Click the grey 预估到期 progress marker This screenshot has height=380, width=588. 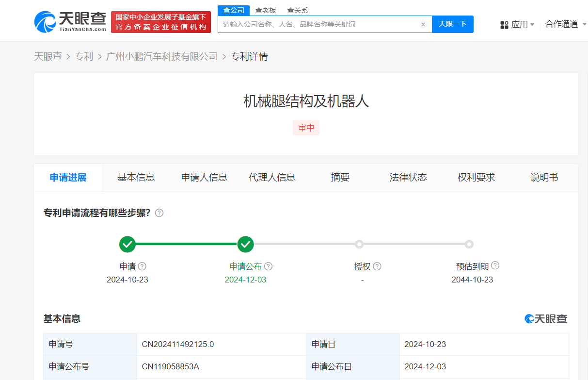469,244
